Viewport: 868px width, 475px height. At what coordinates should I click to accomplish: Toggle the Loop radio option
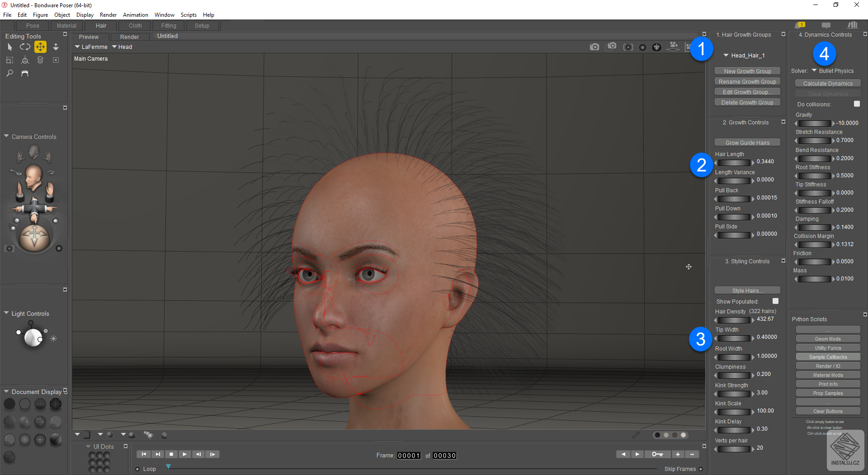pyautogui.click(x=137, y=469)
